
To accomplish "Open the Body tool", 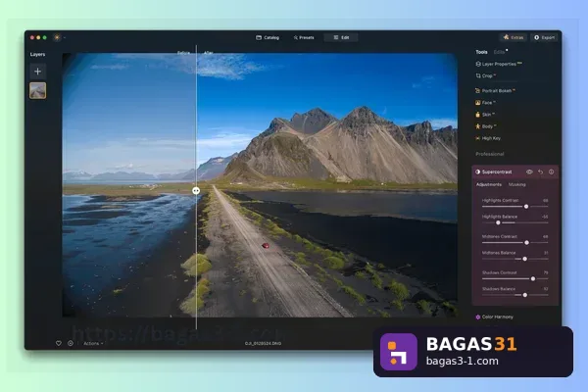I will [x=486, y=126].
